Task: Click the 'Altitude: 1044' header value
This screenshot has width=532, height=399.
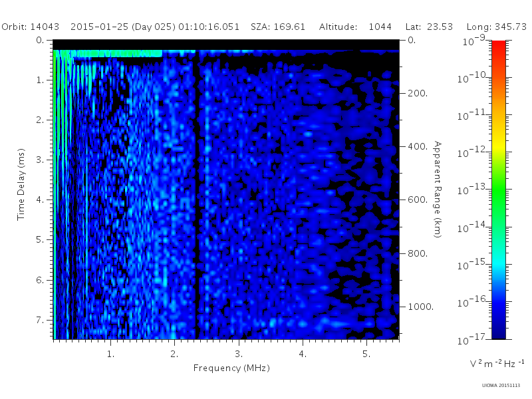Action: tap(355, 27)
